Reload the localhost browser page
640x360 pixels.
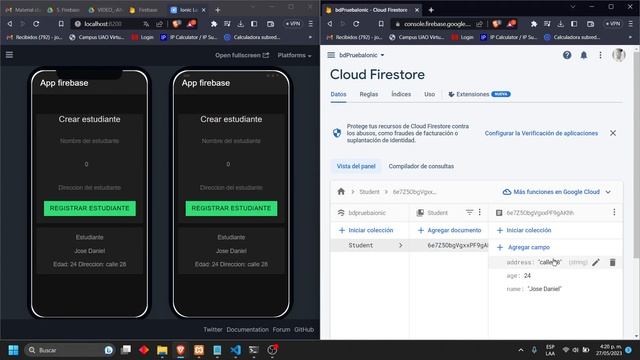(36, 24)
